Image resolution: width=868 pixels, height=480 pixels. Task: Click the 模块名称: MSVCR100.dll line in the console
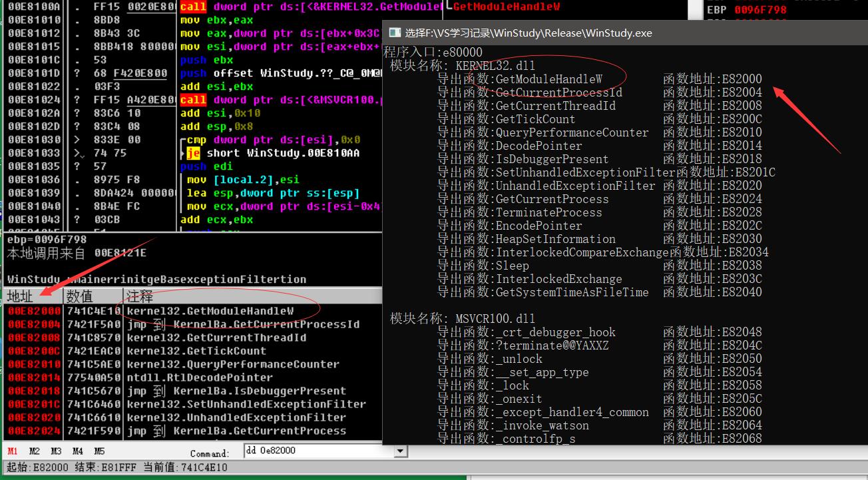463,318
